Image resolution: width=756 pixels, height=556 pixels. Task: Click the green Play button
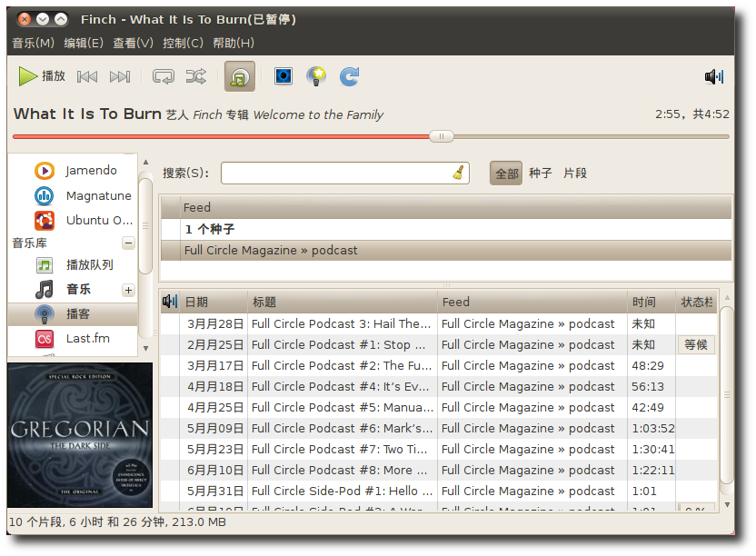(x=42, y=76)
